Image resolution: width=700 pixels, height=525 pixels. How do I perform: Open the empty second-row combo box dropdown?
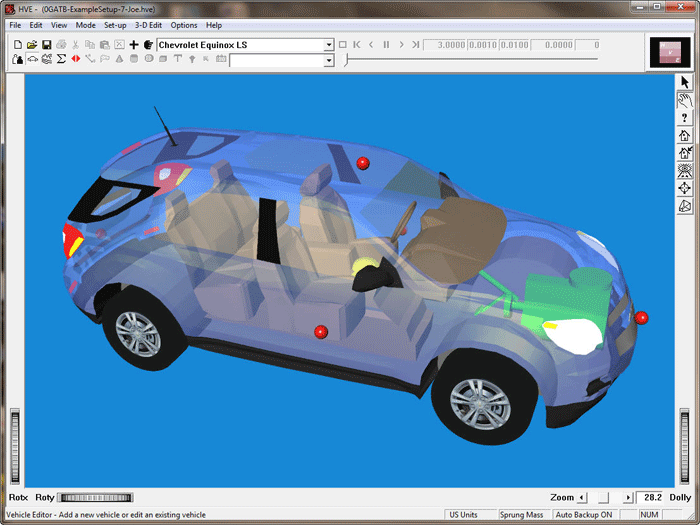pos(329,61)
